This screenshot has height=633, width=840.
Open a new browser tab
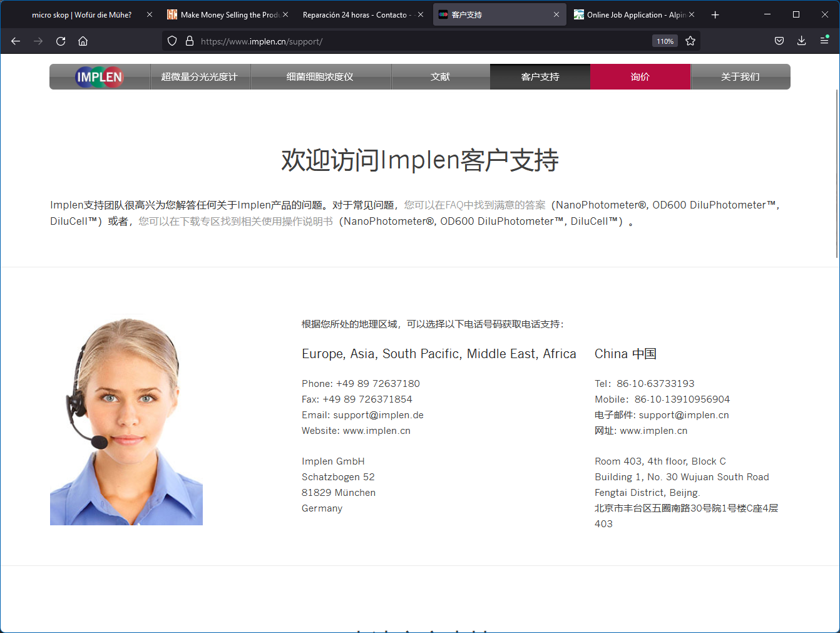715,15
